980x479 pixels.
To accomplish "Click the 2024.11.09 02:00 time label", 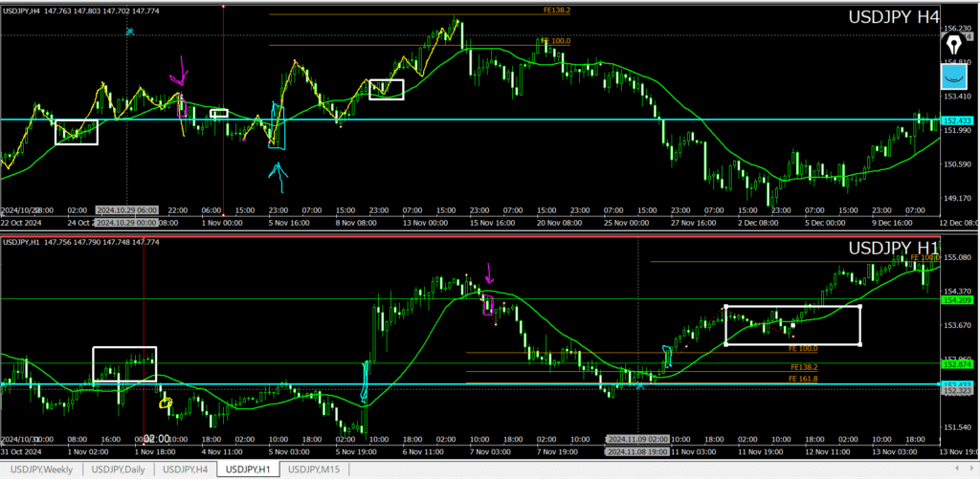I will 638,438.
